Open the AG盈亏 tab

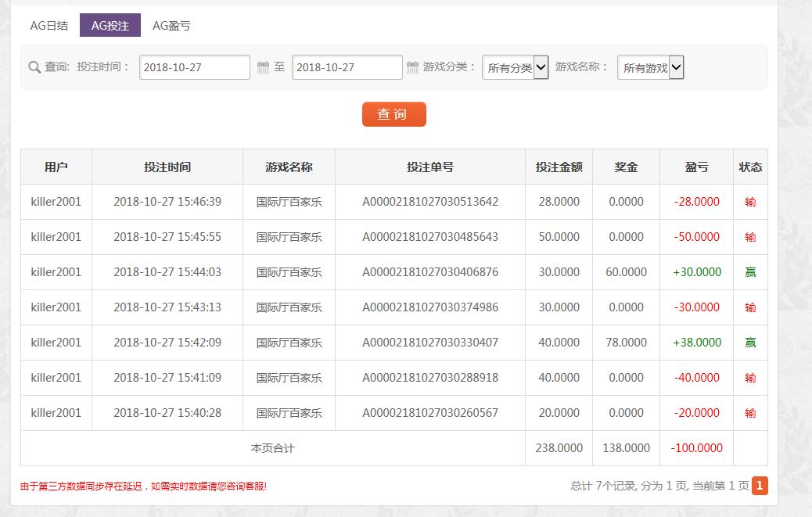click(171, 25)
